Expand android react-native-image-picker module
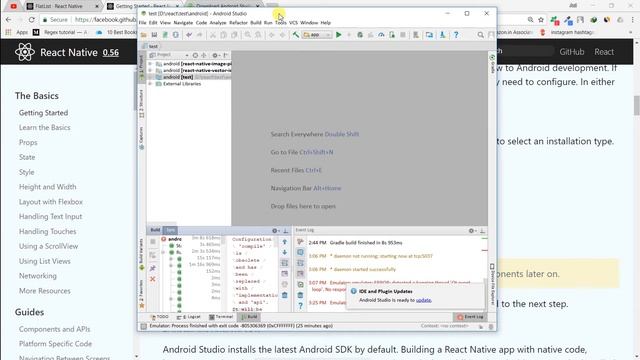The height and width of the screenshot is (360, 640). (x=150, y=64)
